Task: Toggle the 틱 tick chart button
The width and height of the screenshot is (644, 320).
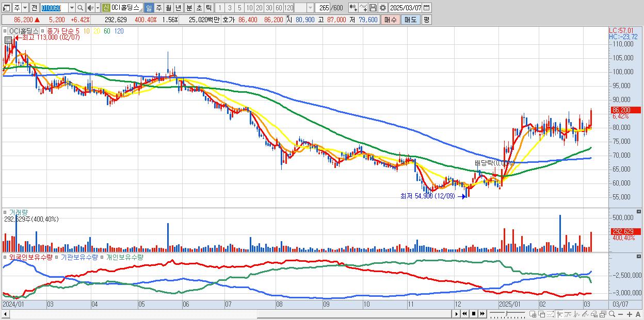Action: 208,8
